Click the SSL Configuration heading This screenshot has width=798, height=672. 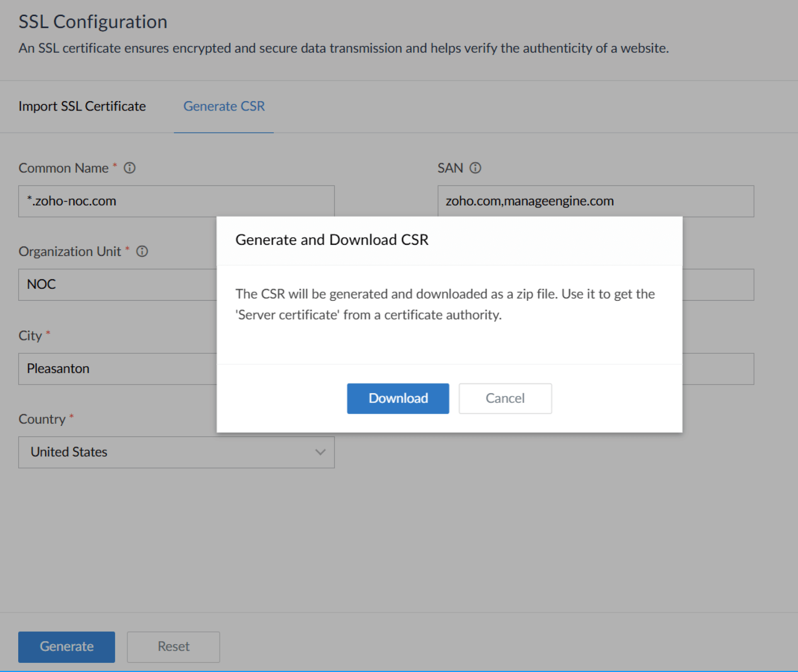(x=93, y=22)
